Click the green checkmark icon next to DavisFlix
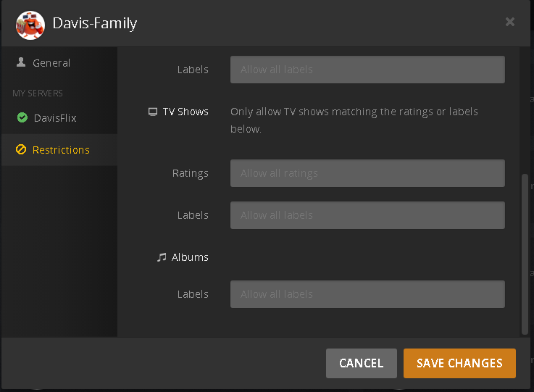Image resolution: width=534 pixels, height=392 pixels. tap(22, 117)
